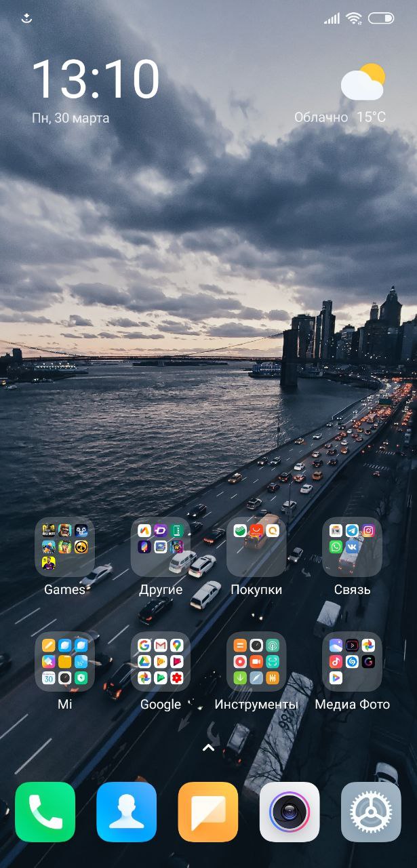Tap the battery indicator in status bar
The width and height of the screenshot is (417, 868).
click(381, 18)
